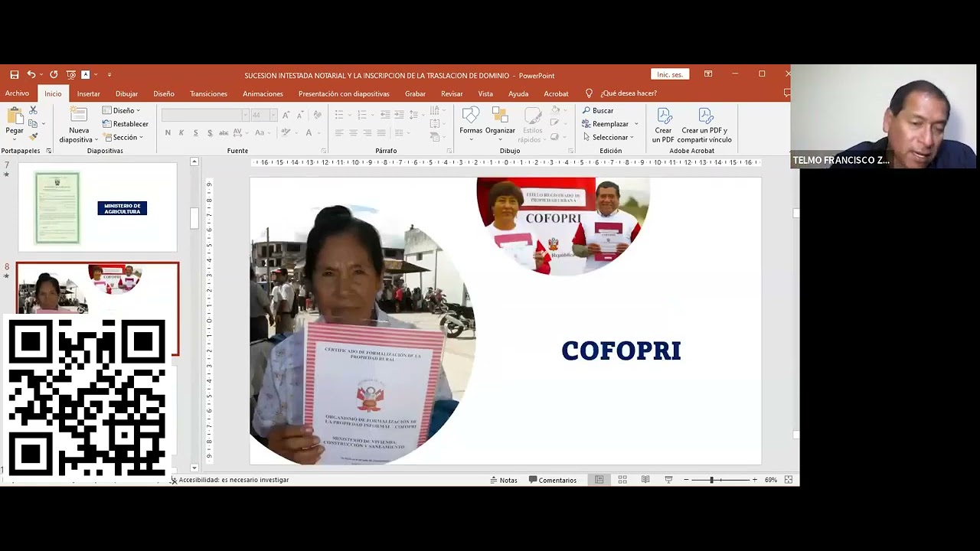Decrease the font size

[299, 115]
